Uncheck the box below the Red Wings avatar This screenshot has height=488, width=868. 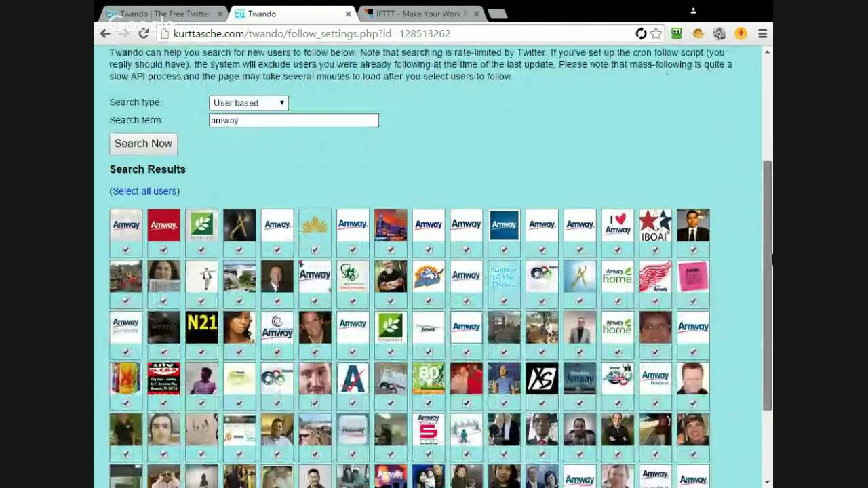[x=656, y=301]
